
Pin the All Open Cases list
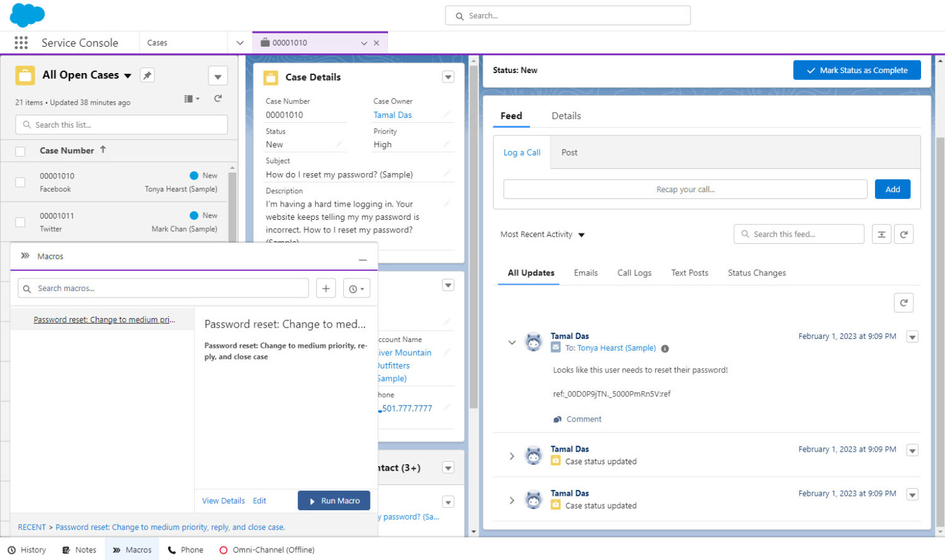point(147,75)
